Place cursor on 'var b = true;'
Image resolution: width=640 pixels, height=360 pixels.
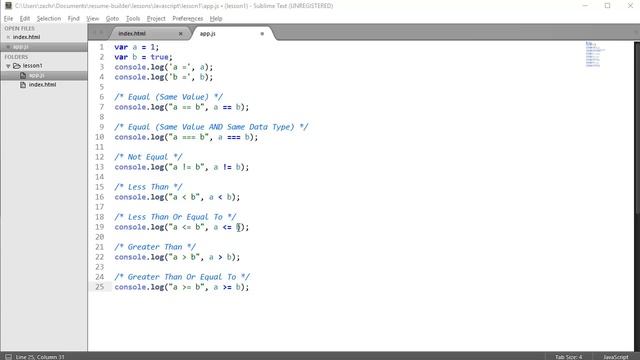143,57
